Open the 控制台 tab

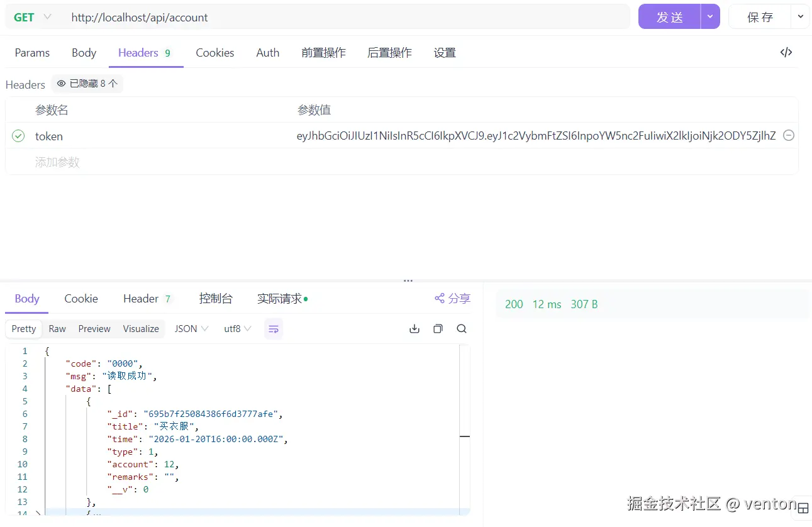pyautogui.click(x=216, y=299)
